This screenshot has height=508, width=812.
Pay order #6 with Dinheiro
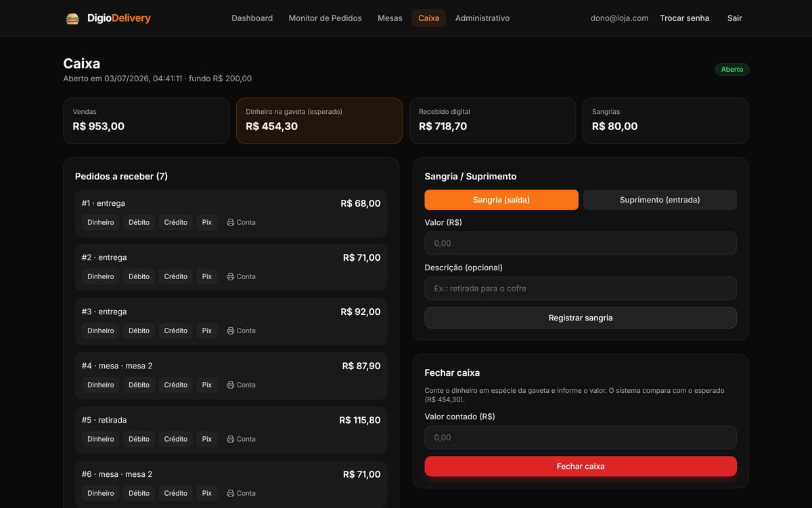click(101, 493)
